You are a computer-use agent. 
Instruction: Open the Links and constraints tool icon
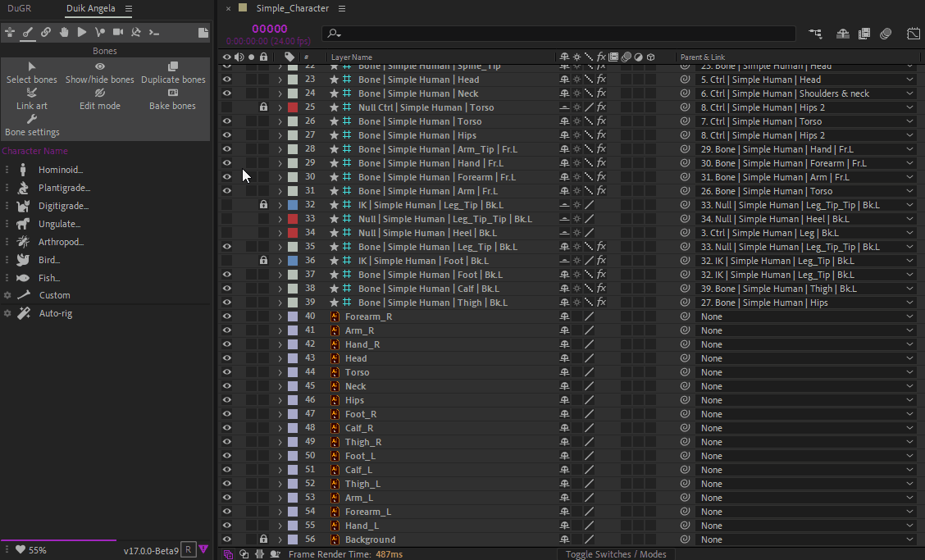46,32
